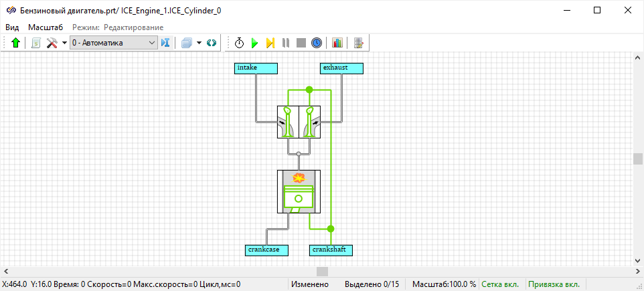
Task: Open the script page icon
Action: point(36,43)
